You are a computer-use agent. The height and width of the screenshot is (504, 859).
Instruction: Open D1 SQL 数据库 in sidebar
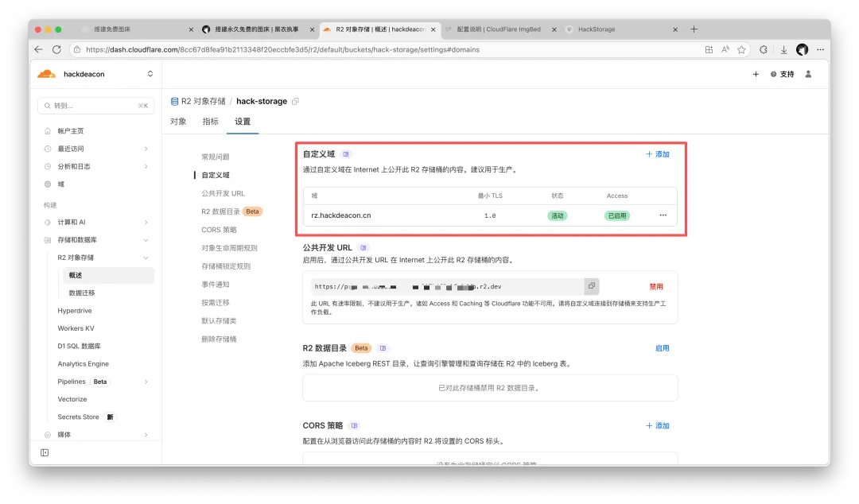click(79, 347)
